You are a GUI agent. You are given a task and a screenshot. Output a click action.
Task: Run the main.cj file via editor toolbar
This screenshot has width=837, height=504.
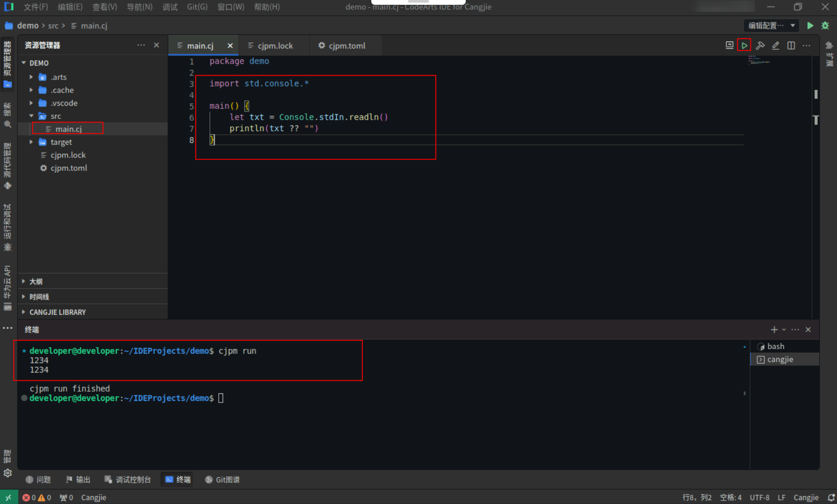pyautogui.click(x=744, y=45)
